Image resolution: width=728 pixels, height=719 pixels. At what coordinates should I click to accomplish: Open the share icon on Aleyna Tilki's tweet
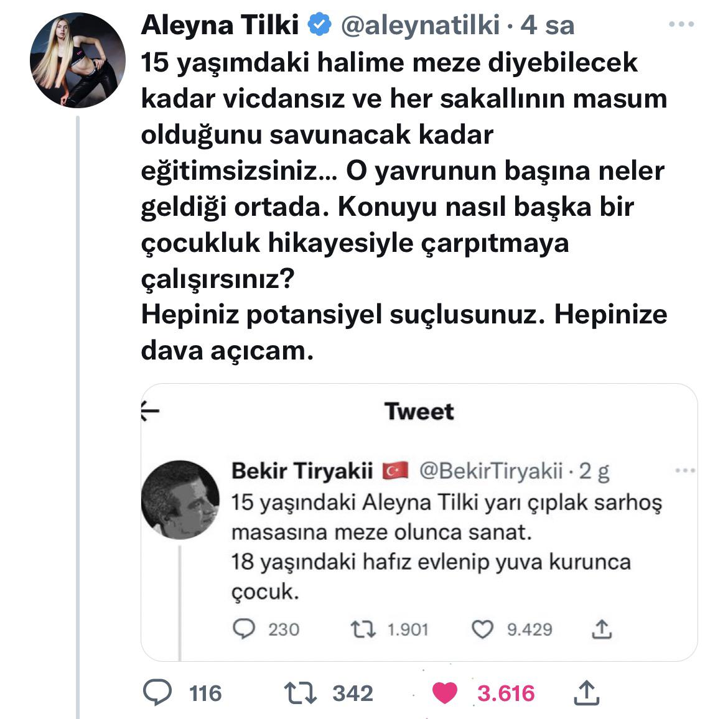587,690
